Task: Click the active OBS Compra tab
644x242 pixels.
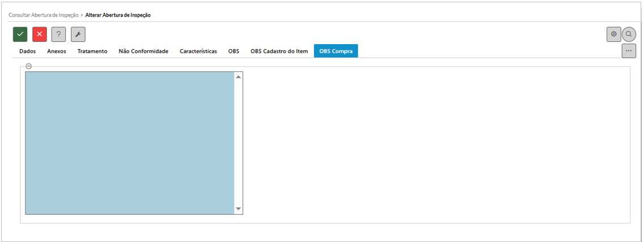Action: 336,51
